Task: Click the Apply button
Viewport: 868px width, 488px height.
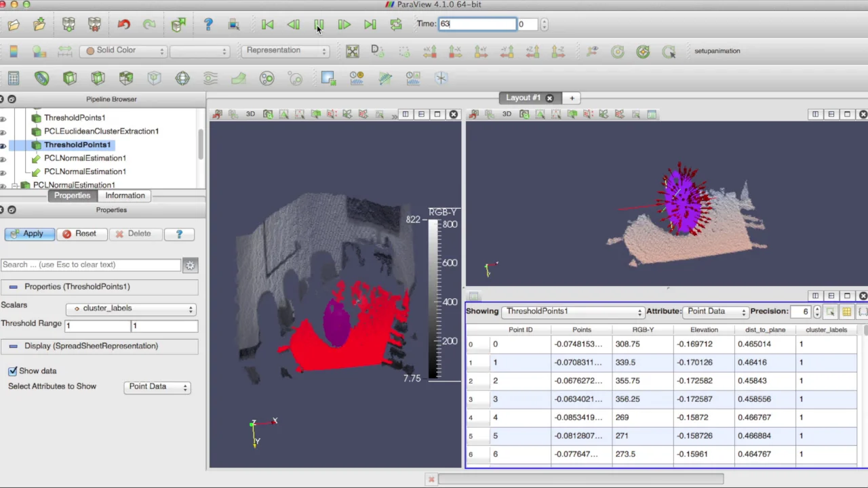Action: tap(29, 234)
